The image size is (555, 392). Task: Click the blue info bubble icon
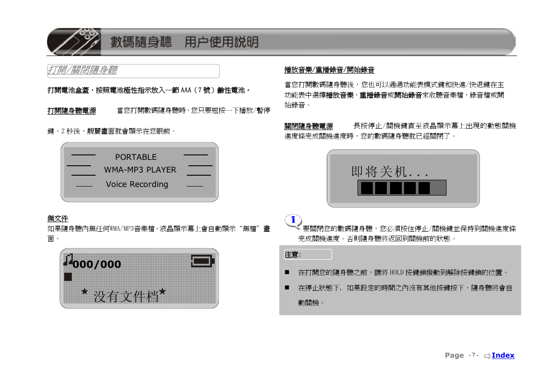[x=293, y=220]
